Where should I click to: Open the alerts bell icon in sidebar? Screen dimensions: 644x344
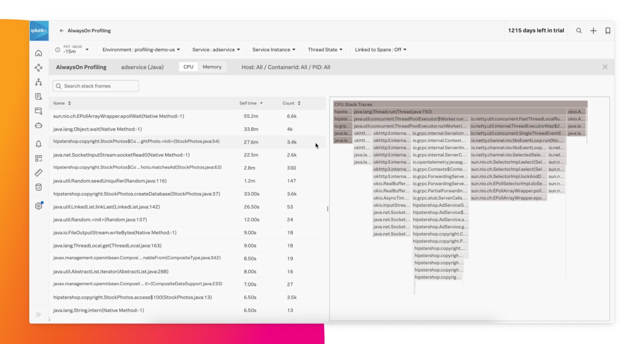(39, 144)
